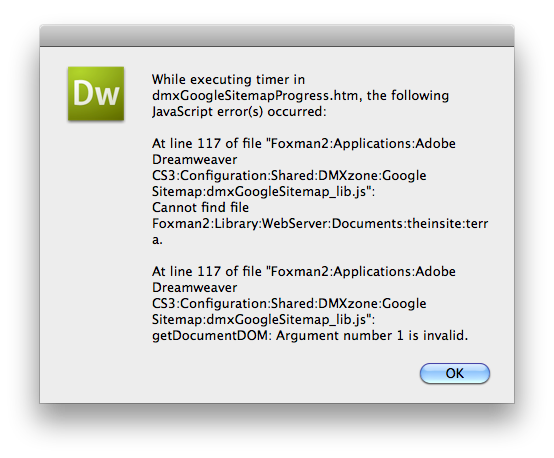This screenshot has width=554, height=458.
Task: Click second 'CS3:Configuration:Shared:DMXzone:Google' path line
Action: pos(289,304)
